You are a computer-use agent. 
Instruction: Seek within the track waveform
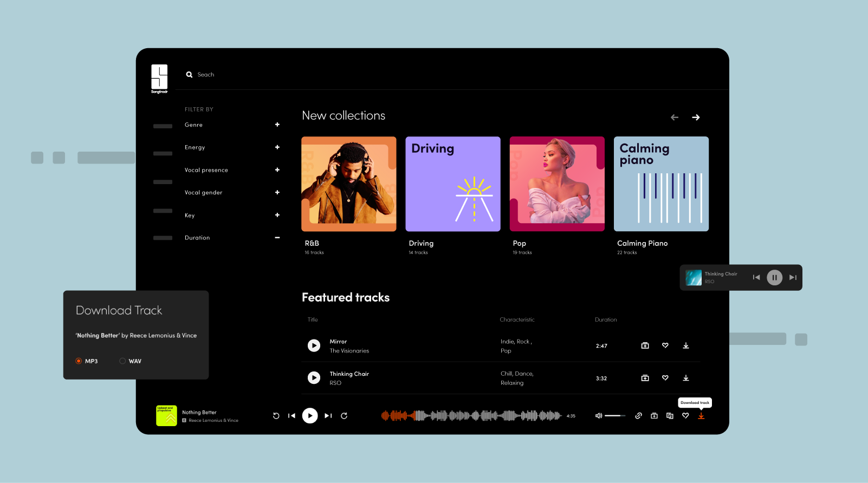471,416
